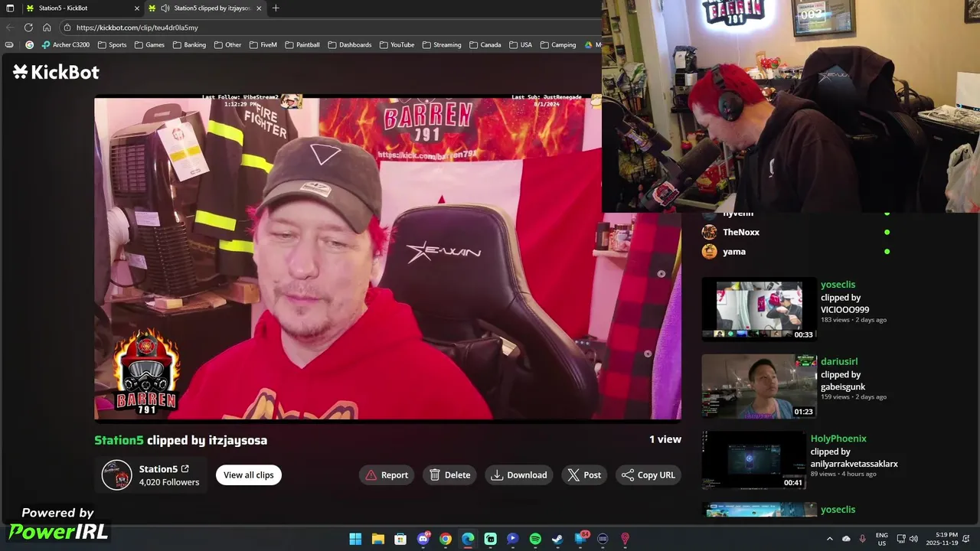The width and height of the screenshot is (980, 551).
Task: Open the Canada bookmarks folder
Action: [485, 45]
